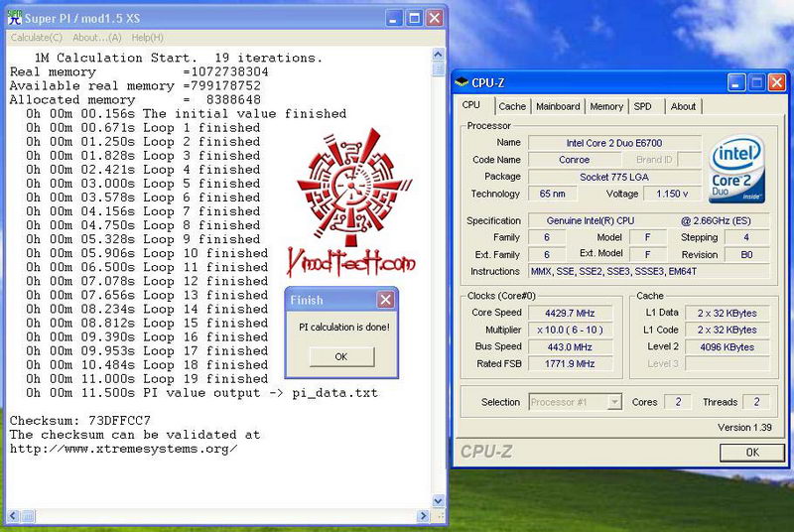Switch to the Mainboard tab in CPU-Z

pos(558,106)
